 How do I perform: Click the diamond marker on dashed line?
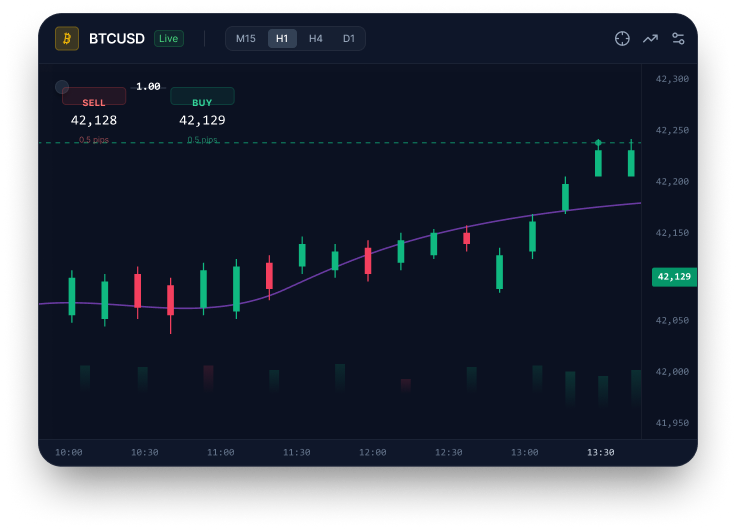click(598, 143)
